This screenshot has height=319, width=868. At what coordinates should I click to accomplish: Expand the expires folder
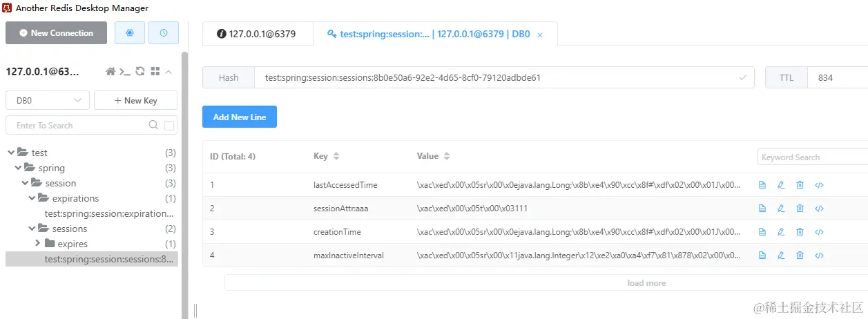point(39,244)
